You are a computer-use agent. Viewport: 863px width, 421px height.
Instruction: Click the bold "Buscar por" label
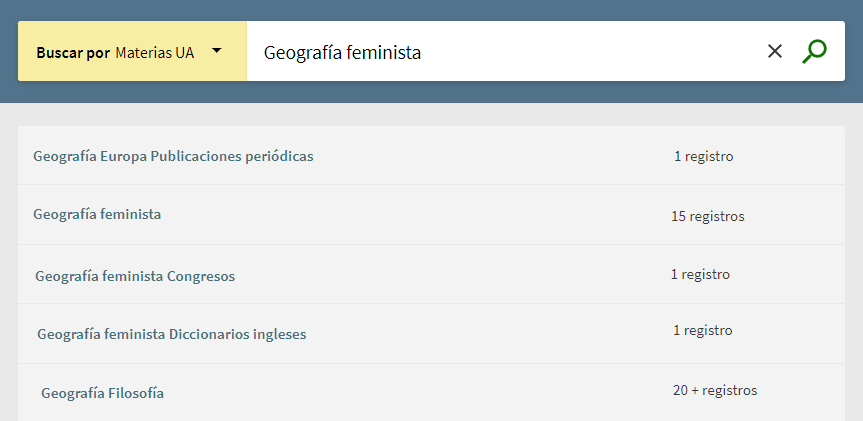tap(73, 52)
